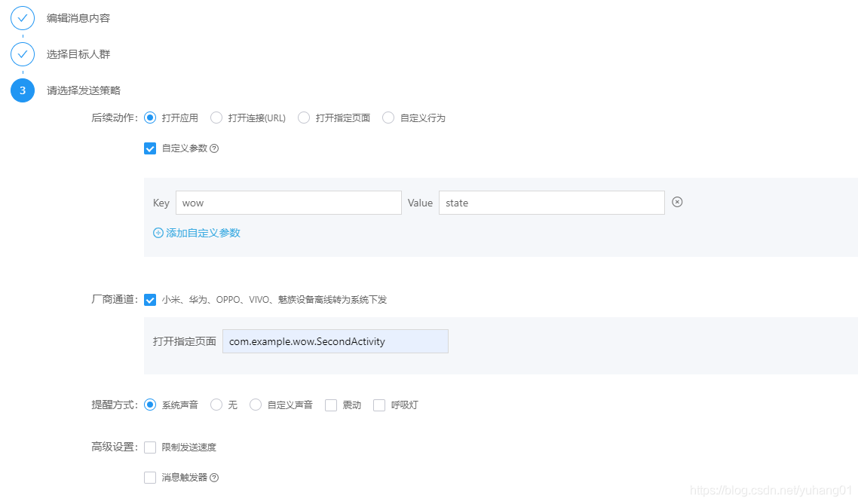
Task: Choose 自定义行为 radio option
Action: [x=388, y=118]
